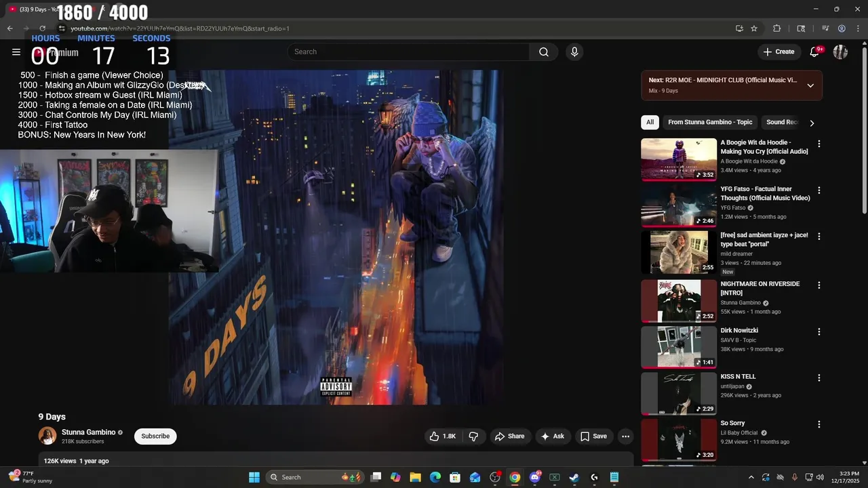Viewport: 868px width, 488px height.
Task: Open options for YFG Fatso video
Action: coord(818,190)
